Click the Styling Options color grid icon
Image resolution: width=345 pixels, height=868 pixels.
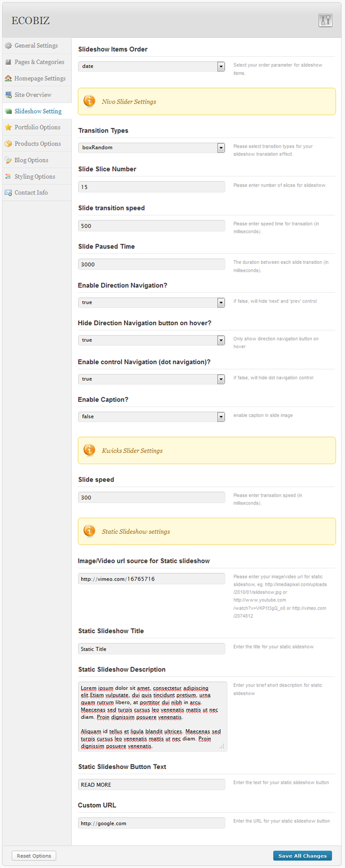tap(8, 176)
